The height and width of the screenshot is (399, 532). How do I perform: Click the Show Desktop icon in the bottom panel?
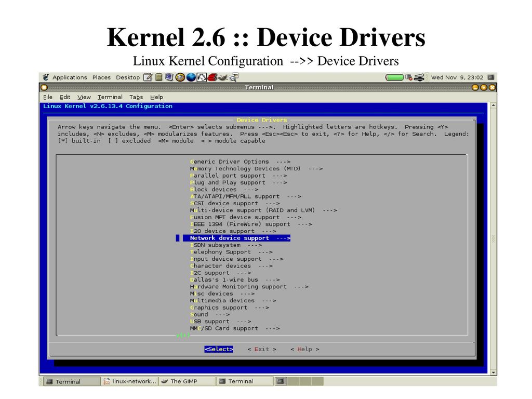pos(280,381)
